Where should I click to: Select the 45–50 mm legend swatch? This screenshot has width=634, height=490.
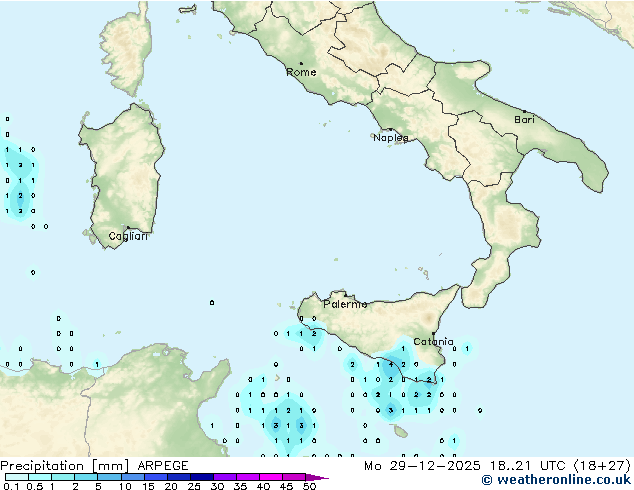click(x=294, y=477)
